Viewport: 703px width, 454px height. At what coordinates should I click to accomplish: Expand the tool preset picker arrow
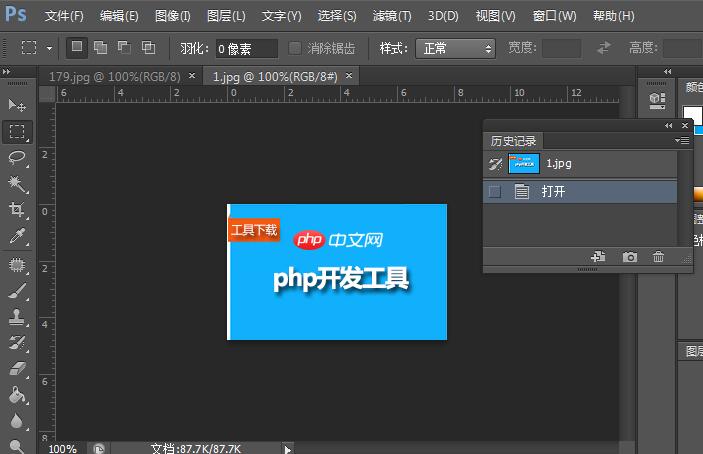point(49,48)
